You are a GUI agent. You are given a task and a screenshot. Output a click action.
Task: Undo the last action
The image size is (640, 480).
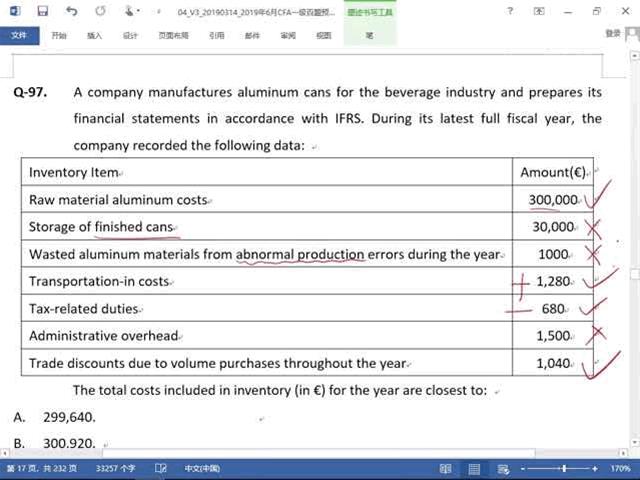coord(71,11)
